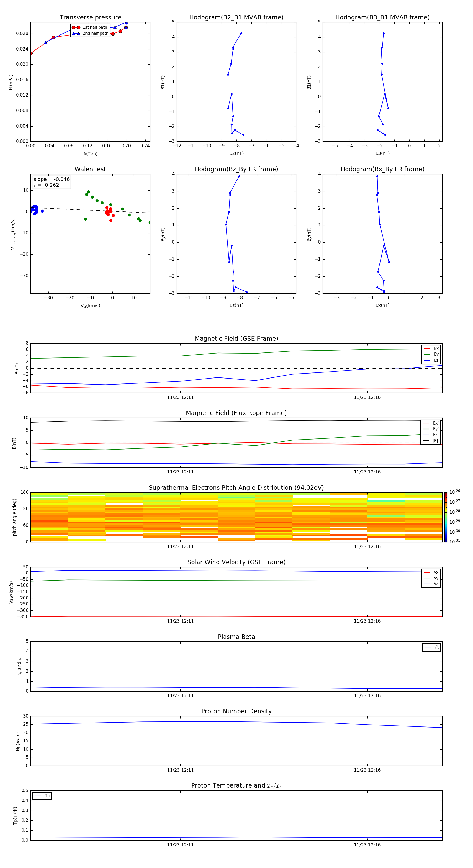The image size is (473, 868).
Task: Click 'Magnetic Field (Flux Rope Frame)' title
Action: coord(236,413)
